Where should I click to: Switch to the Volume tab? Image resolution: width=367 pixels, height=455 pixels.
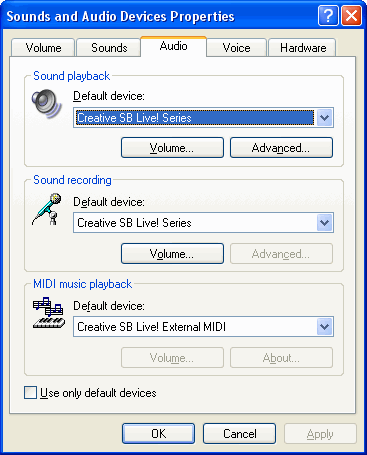pos(43,48)
